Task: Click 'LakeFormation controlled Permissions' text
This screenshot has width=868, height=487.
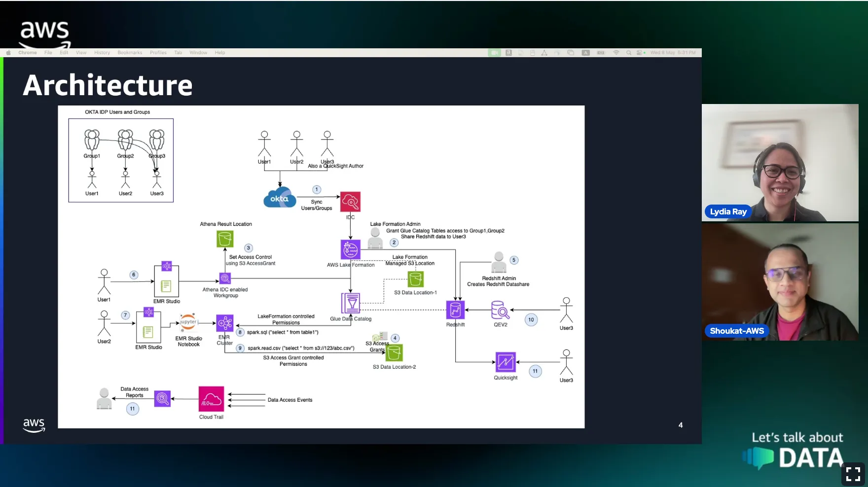Action: (x=286, y=319)
